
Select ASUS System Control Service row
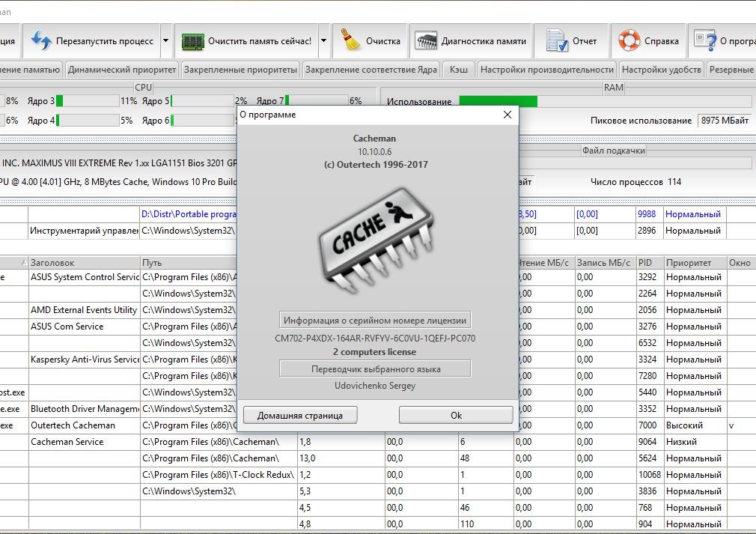[x=85, y=277]
